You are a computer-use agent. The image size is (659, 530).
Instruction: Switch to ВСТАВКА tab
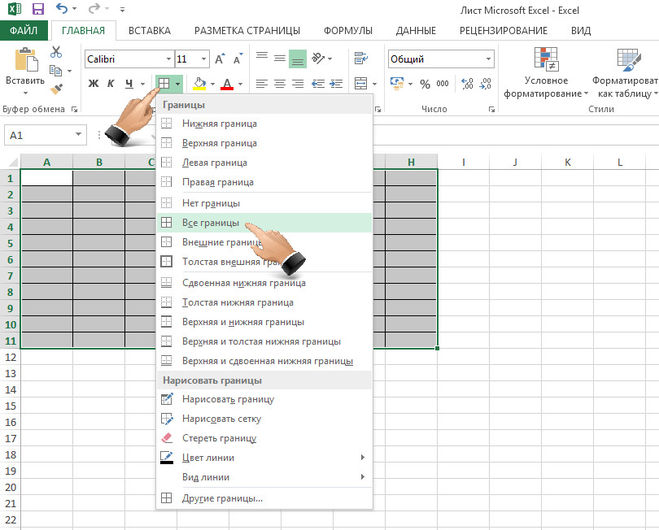[x=149, y=31]
